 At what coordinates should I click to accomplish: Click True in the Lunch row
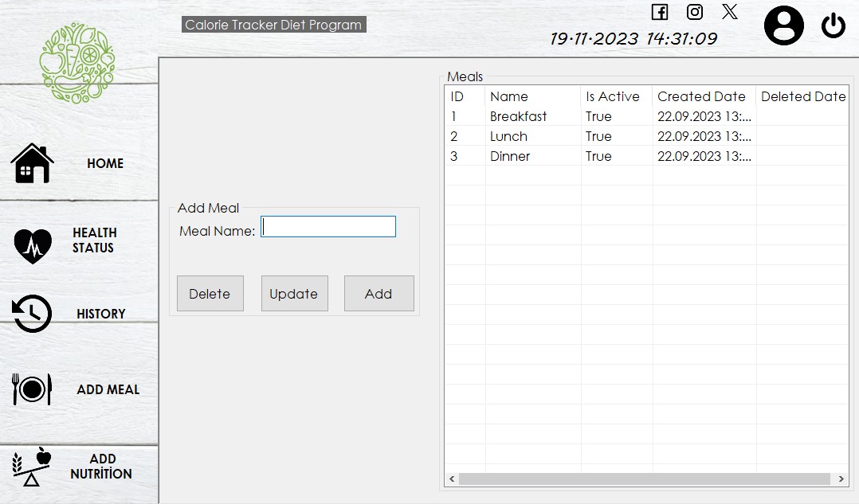598,136
